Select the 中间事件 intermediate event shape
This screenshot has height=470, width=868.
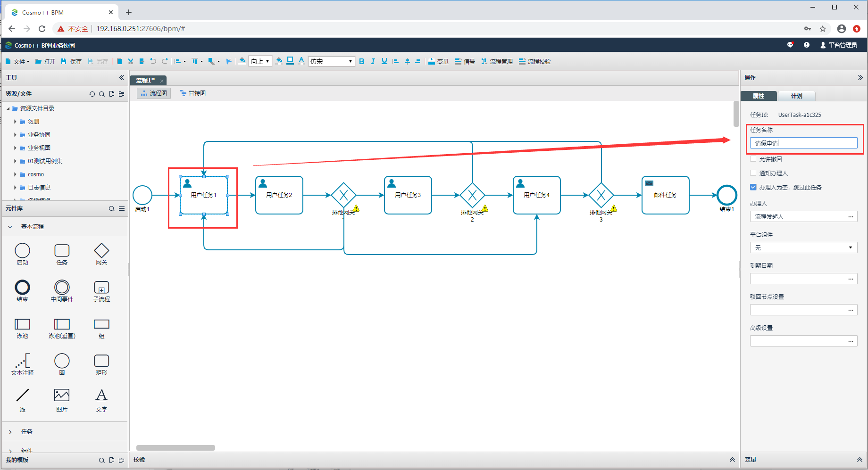pyautogui.click(x=62, y=291)
